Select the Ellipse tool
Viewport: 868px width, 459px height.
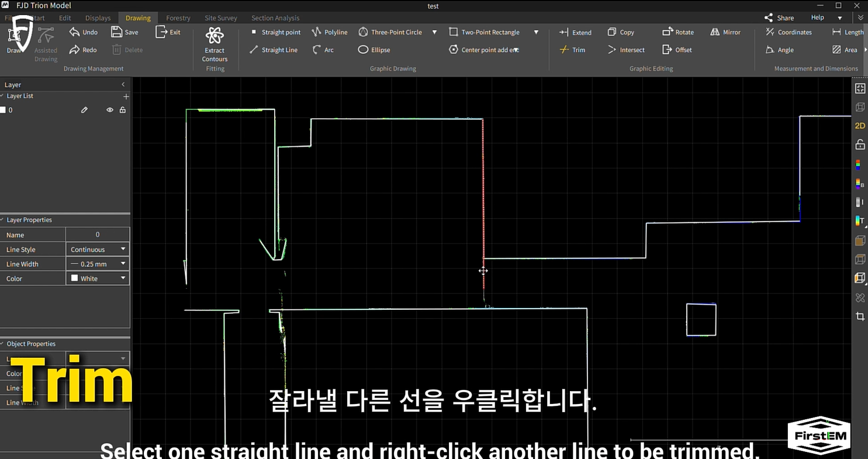(x=374, y=50)
